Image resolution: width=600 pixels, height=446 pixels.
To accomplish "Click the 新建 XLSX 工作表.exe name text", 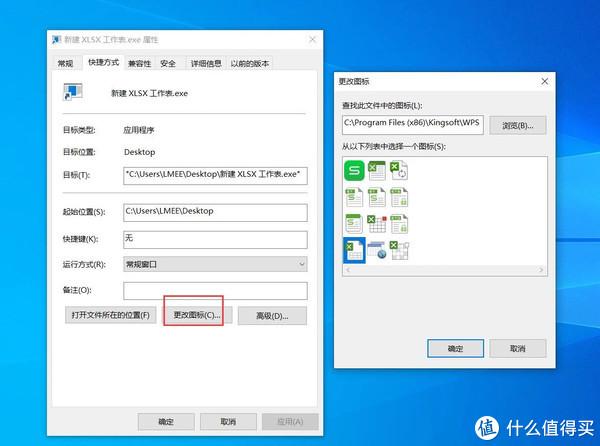I will (149, 93).
